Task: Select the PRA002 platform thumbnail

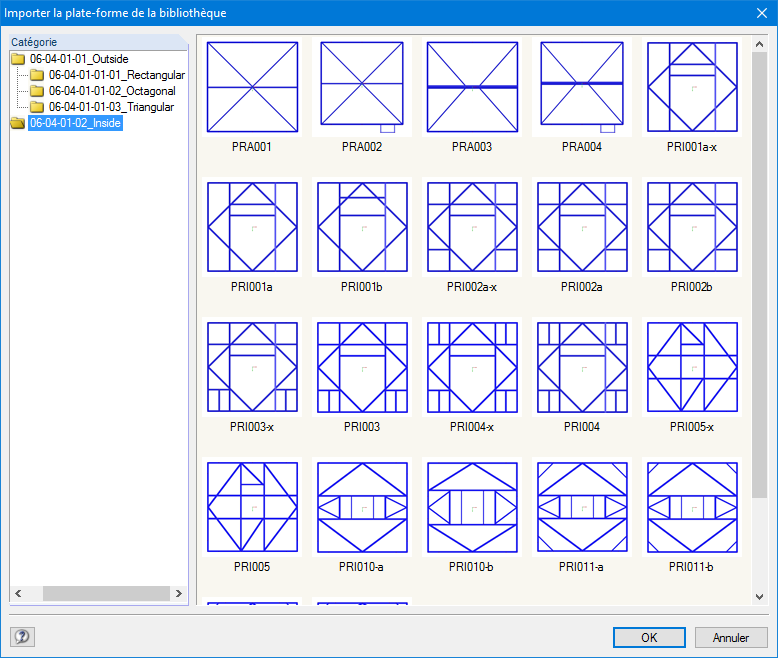Action: [x=362, y=87]
